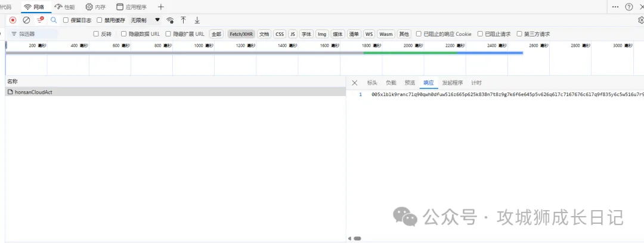Click the import HAR upload arrow
The image size is (644, 243).
click(x=183, y=20)
